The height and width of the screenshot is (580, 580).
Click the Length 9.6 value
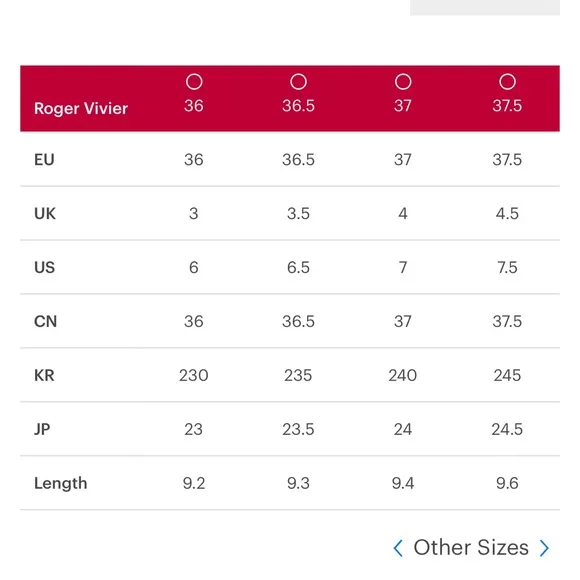(x=507, y=483)
